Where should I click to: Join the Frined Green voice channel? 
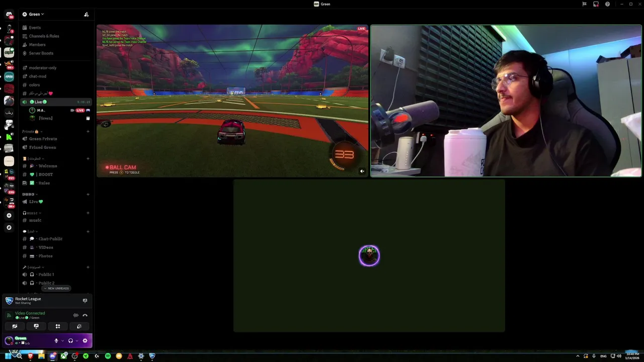55,147
